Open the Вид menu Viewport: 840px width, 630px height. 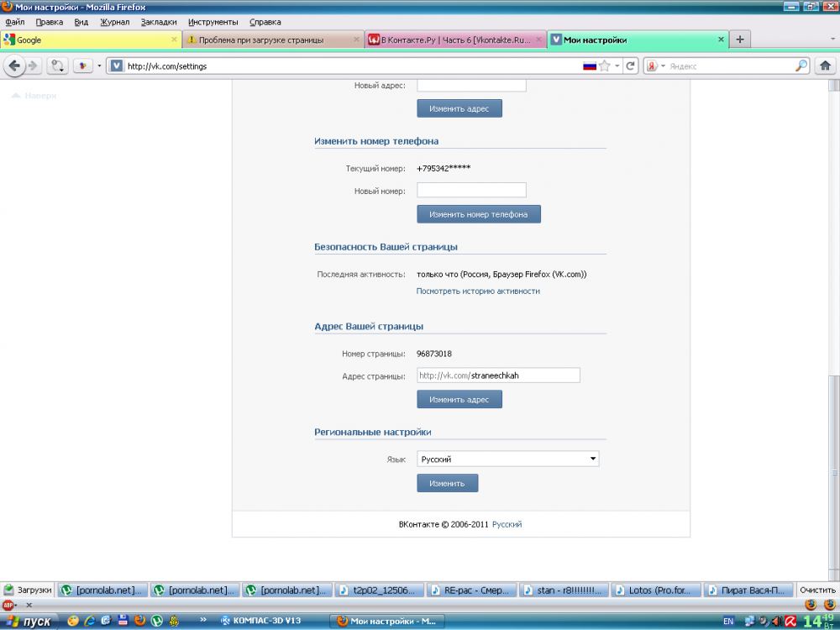81,22
